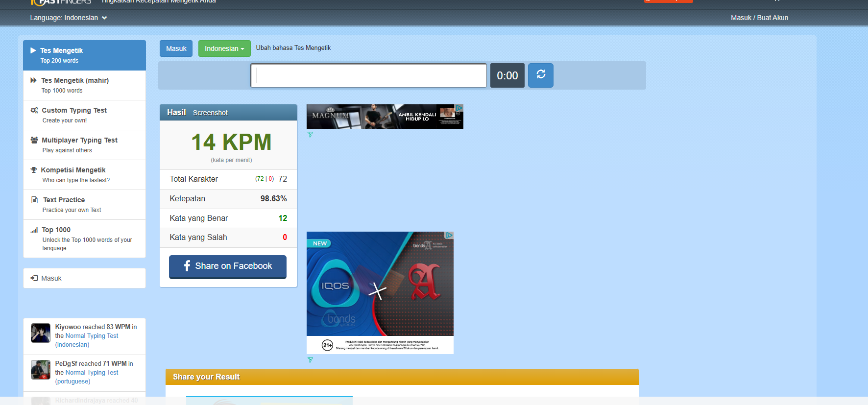Click the Kiyowoo username
The height and width of the screenshot is (405, 868).
point(68,327)
